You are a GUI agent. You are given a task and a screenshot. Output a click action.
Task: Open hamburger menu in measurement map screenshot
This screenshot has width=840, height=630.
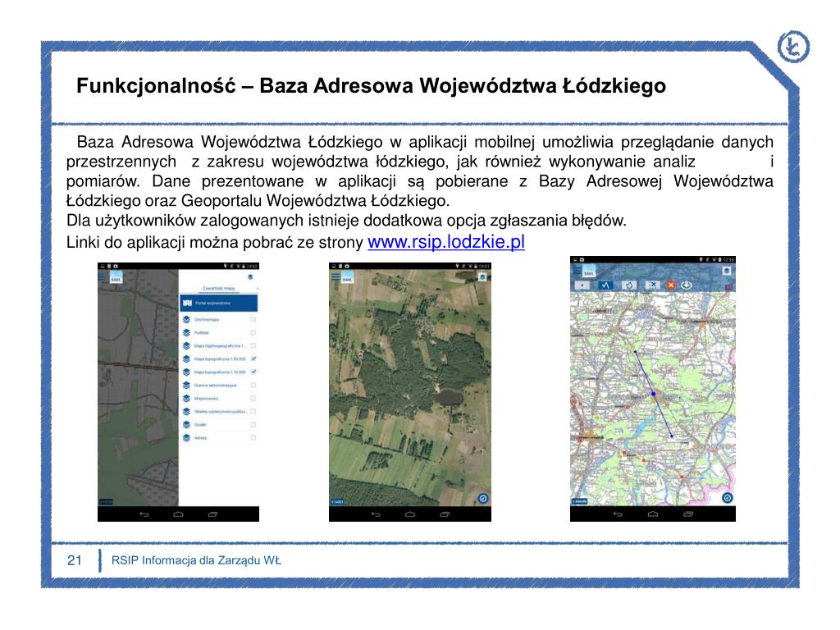[577, 272]
